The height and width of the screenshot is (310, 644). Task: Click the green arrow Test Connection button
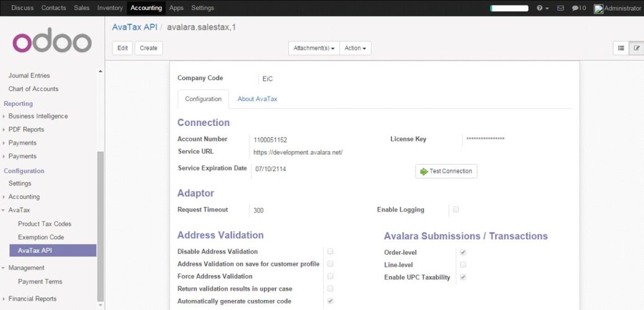point(446,171)
